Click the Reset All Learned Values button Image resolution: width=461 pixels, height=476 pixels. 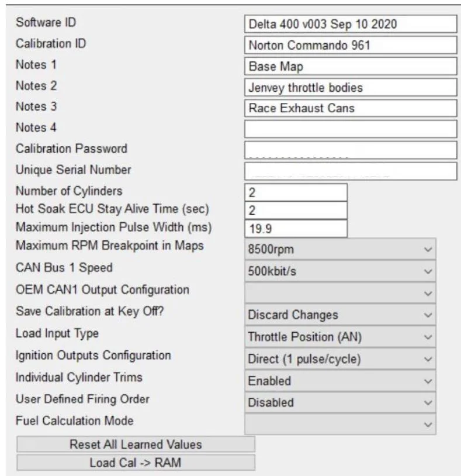pos(136,444)
